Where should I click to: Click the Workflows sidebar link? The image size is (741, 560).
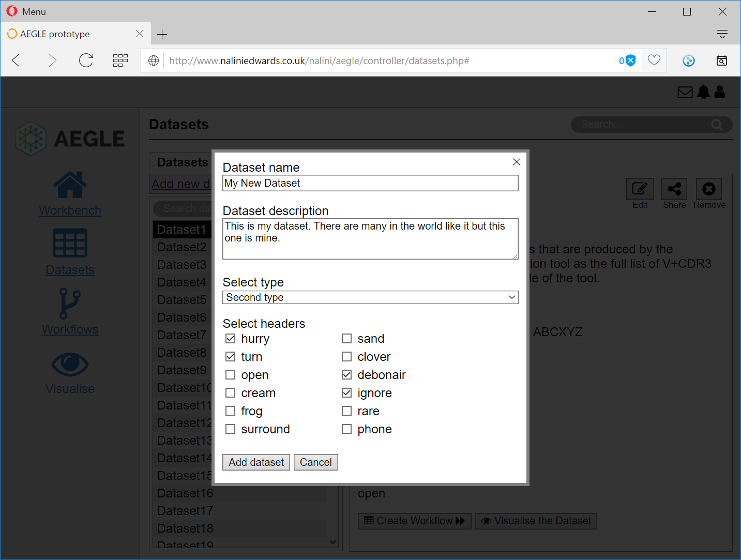pyautogui.click(x=70, y=329)
